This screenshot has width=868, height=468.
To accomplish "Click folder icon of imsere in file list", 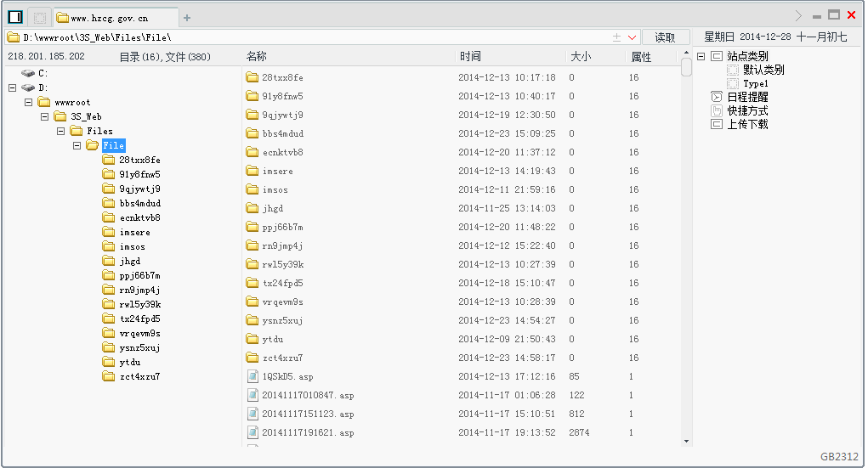I will coord(252,171).
